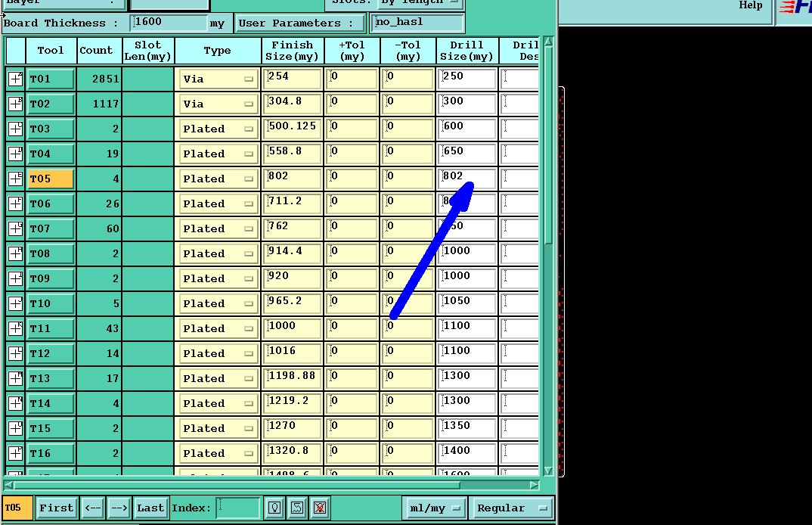
Task: Expand the plus icon for tool T16
Action: point(15,453)
